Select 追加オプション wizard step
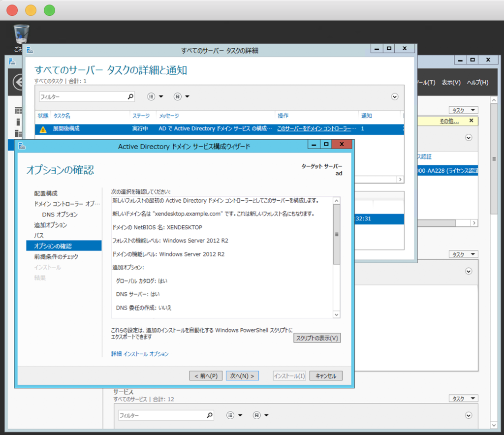Screen dimensions: 504x435 pos(51,225)
